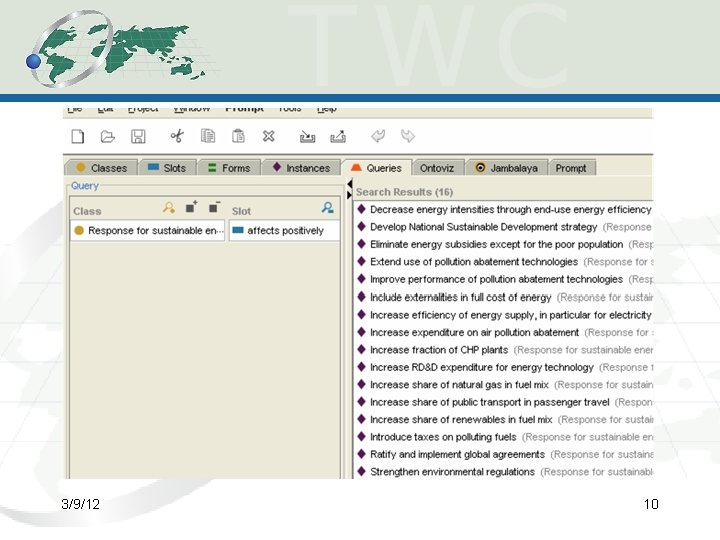Select result Ratify and implement global agreements
720x540 pixels.
(505, 455)
